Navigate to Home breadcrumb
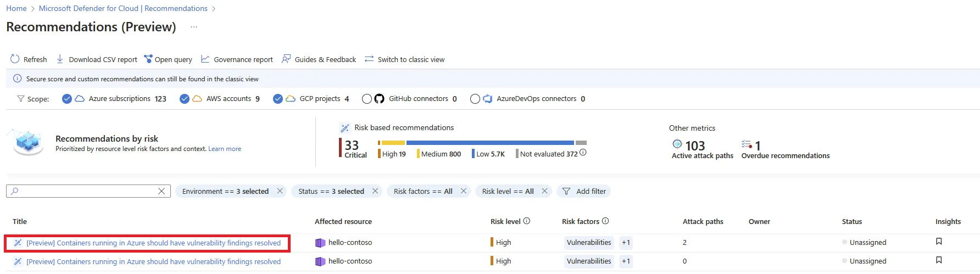The image size is (980, 274). 16,8
